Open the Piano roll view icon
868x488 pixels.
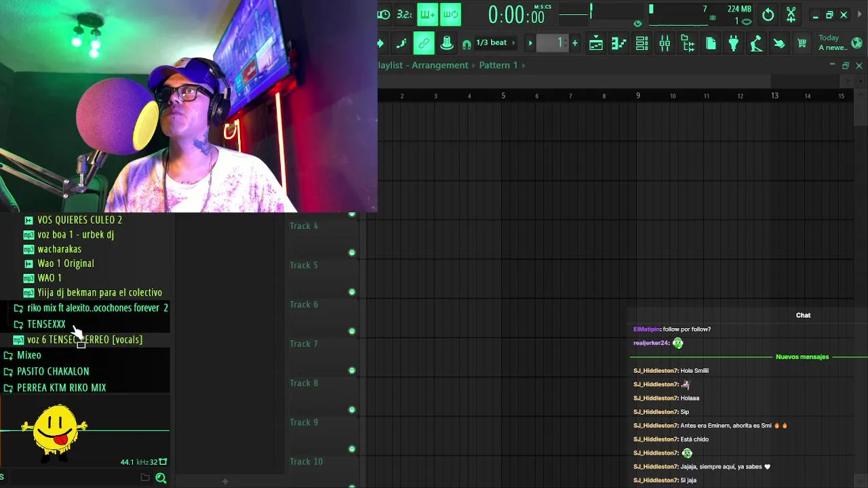coord(619,44)
